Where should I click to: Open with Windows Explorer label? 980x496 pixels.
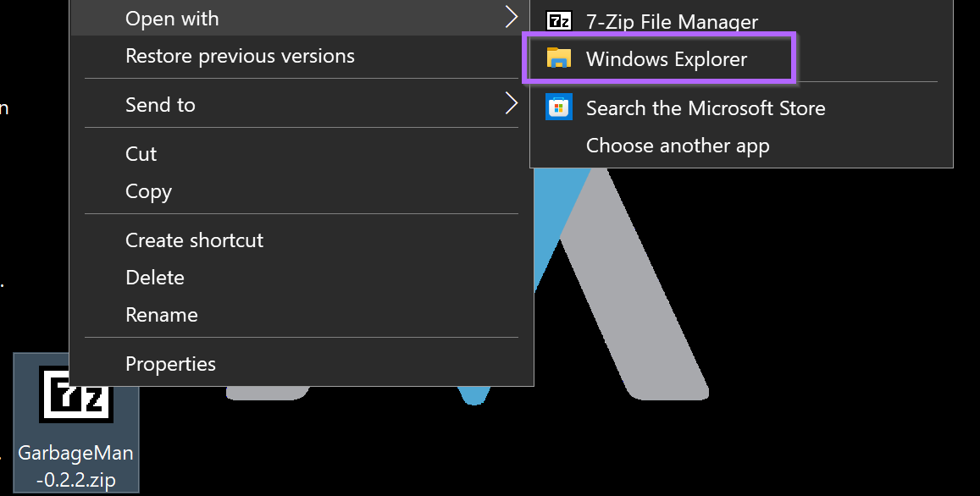coord(667,59)
